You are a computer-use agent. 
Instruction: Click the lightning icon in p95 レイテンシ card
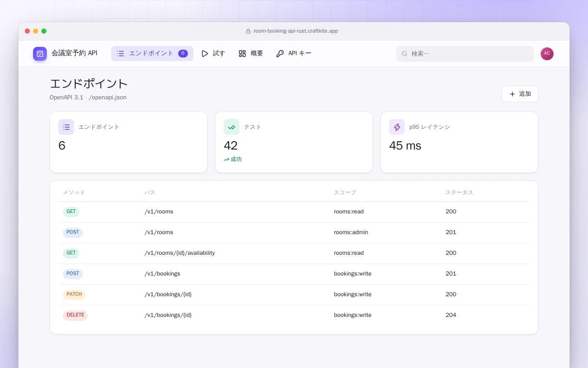coord(397,127)
